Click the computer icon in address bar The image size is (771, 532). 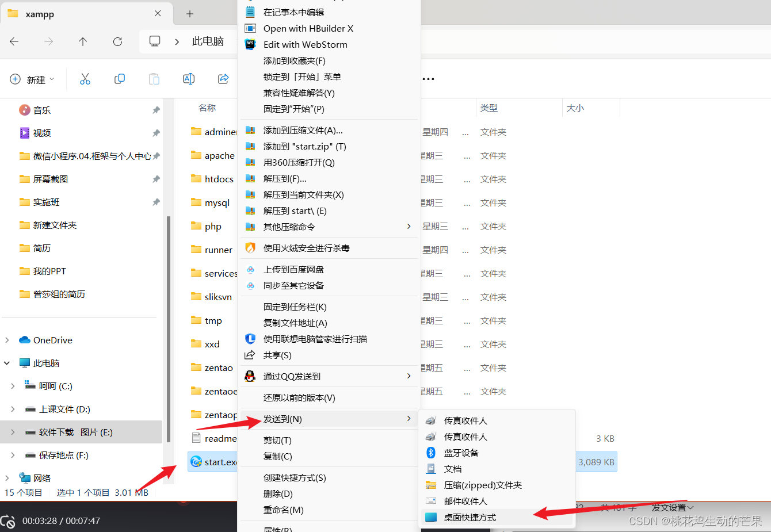(x=155, y=41)
